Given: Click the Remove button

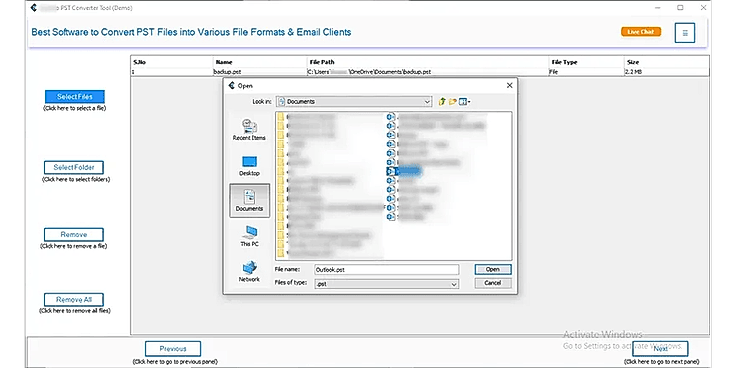Looking at the screenshot, I should point(74,235).
